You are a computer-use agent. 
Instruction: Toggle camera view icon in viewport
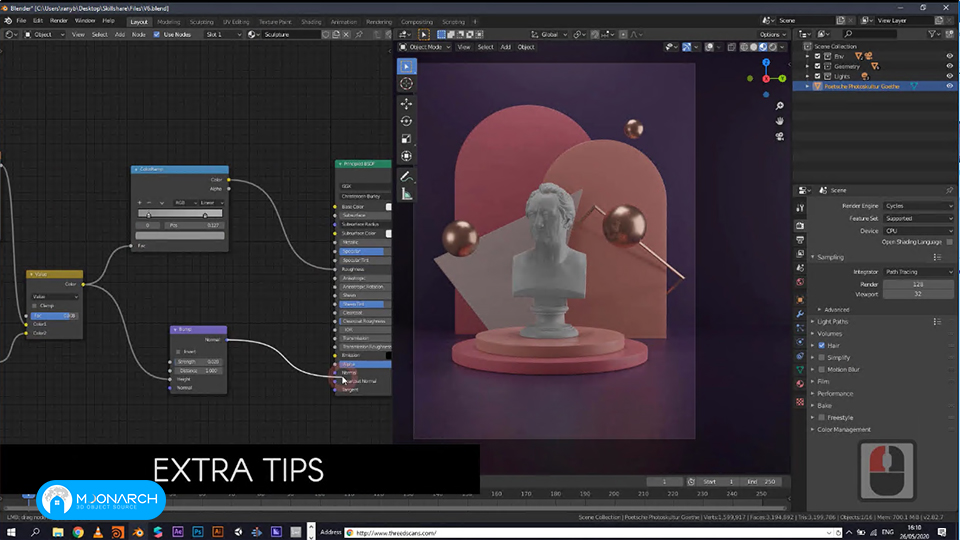(779, 136)
